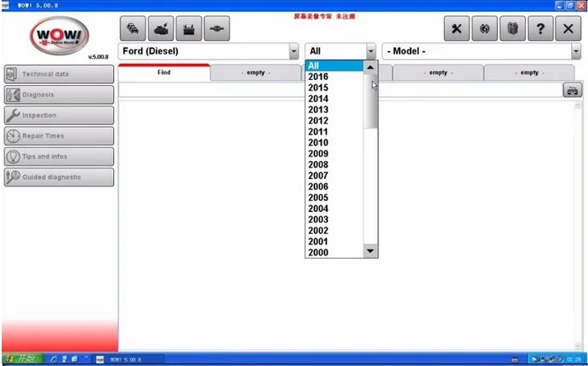This screenshot has width=588, height=366.
Task: Click the WOW! logo
Action: pos(60,36)
